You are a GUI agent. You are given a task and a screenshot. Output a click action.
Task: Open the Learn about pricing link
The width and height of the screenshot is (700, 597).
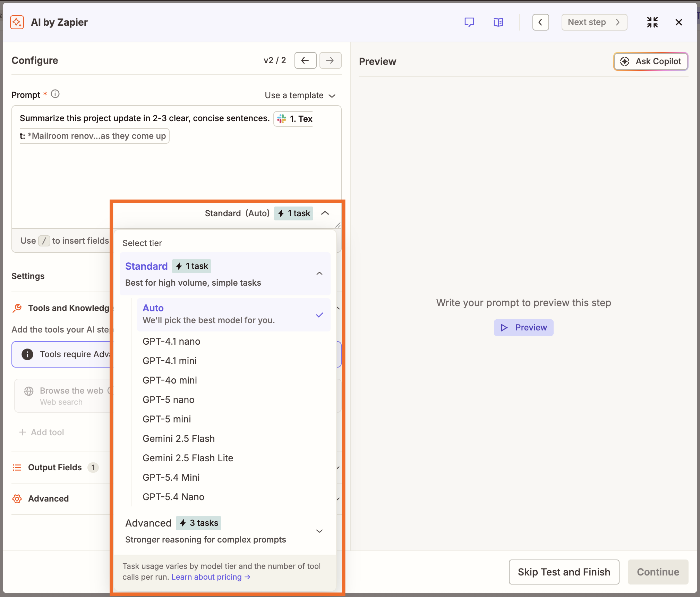click(211, 577)
